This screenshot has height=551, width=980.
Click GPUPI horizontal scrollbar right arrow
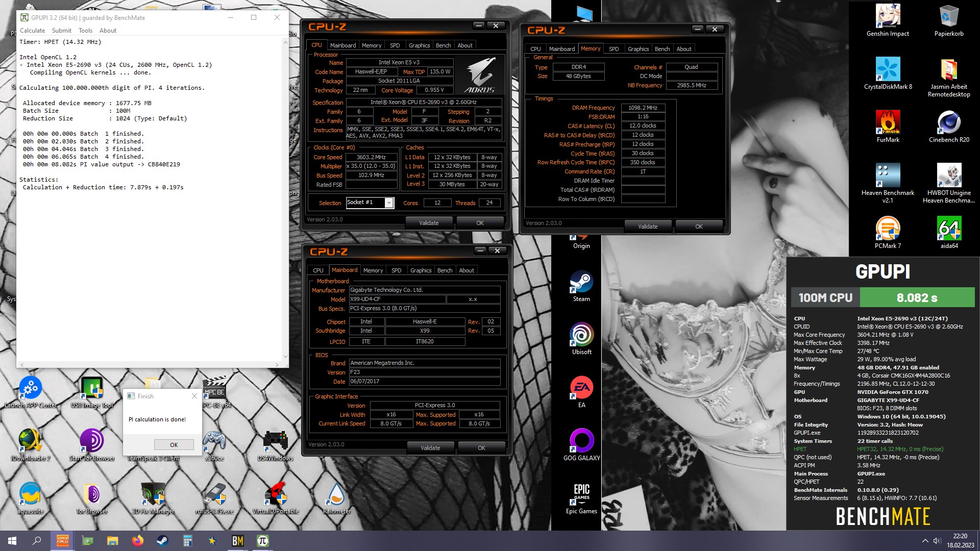pos(277,365)
